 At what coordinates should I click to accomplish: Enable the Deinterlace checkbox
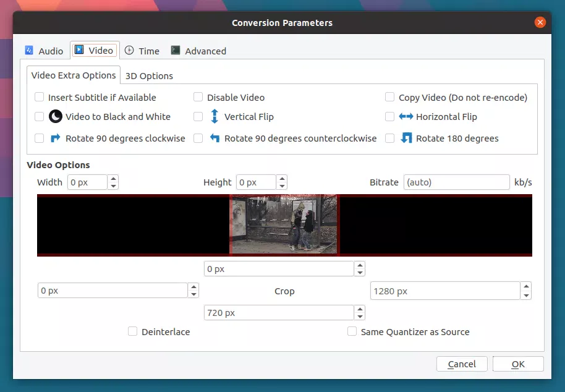coord(132,331)
